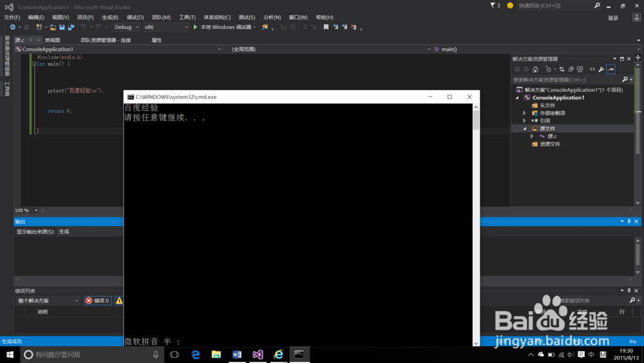Open the 调试(D) menu

pos(135,17)
